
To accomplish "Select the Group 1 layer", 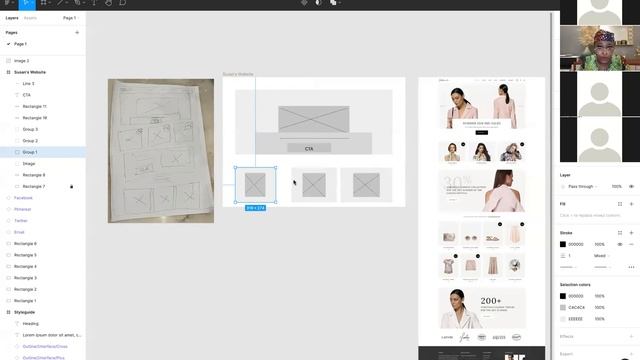I will tap(43, 152).
